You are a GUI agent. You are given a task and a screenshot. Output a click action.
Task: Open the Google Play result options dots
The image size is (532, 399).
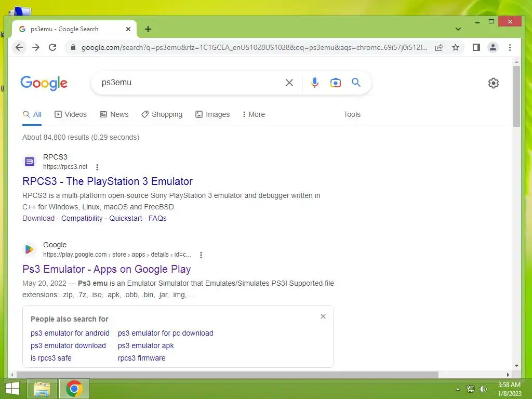[201, 255]
